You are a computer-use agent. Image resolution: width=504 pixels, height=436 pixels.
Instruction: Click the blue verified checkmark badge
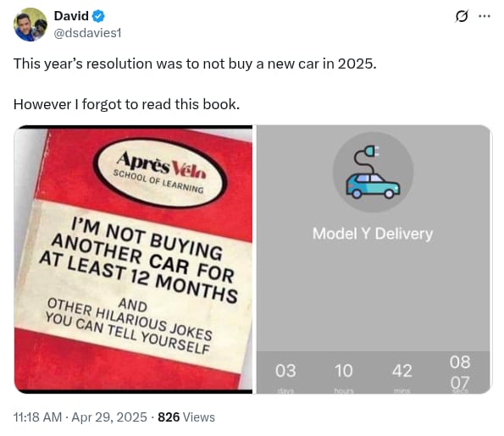click(98, 16)
